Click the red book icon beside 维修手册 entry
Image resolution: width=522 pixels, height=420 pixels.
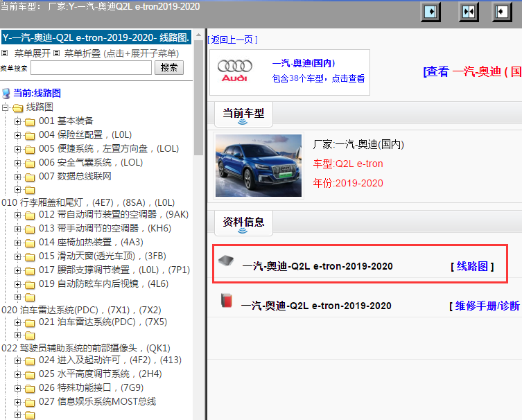(227, 300)
